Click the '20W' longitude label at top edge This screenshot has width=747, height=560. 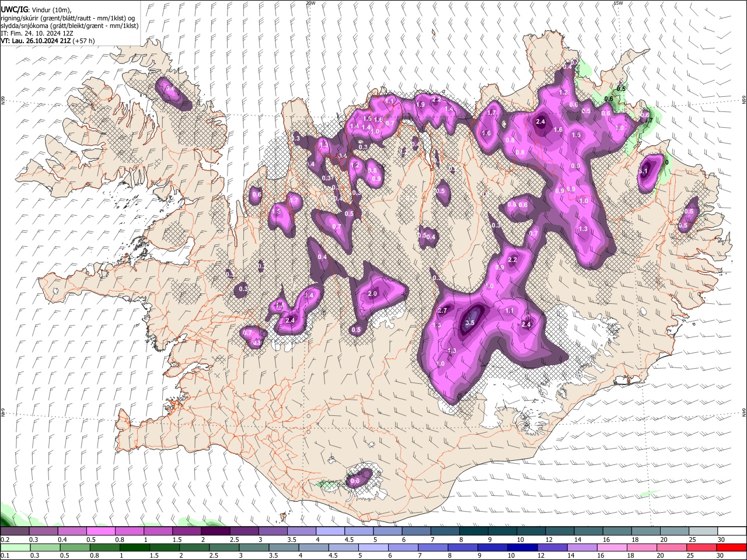[x=310, y=2]
